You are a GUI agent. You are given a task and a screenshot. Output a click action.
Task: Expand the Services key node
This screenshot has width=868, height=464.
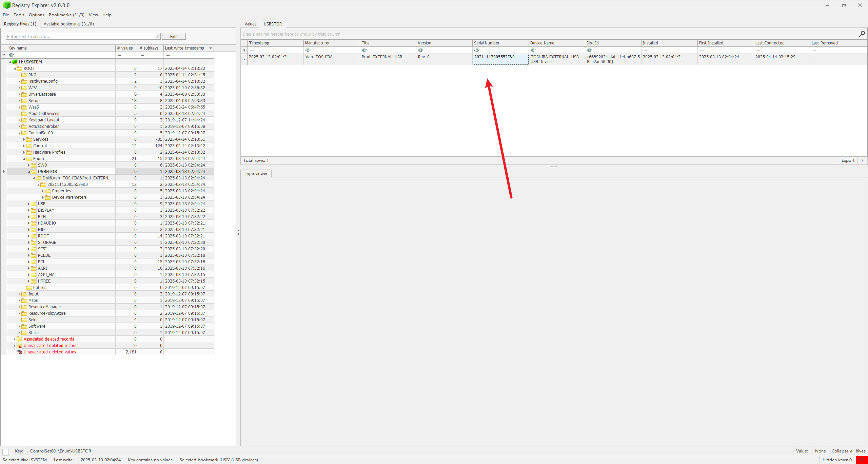(24, 139)
